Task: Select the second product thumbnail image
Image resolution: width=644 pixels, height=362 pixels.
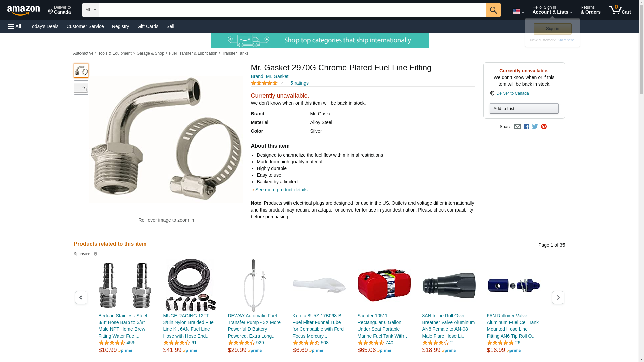Action: [x=81, y=87]
